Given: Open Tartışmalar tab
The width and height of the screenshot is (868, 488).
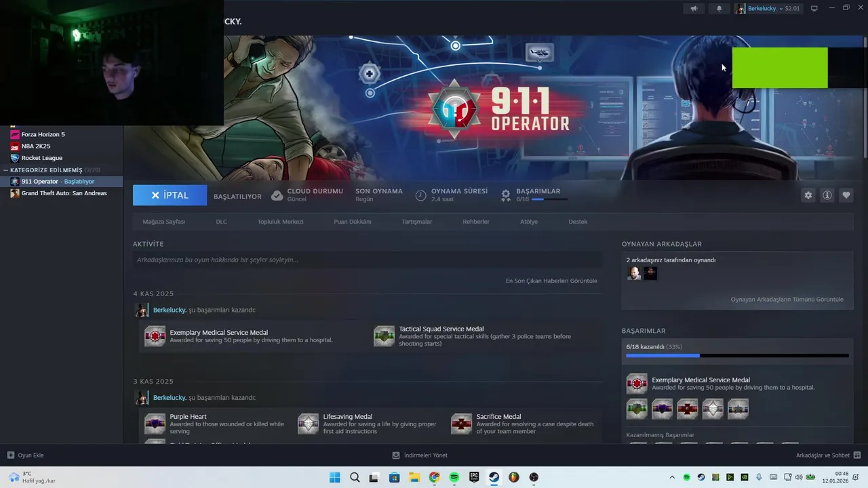Looking at the screenshot, I should point(416,222).
